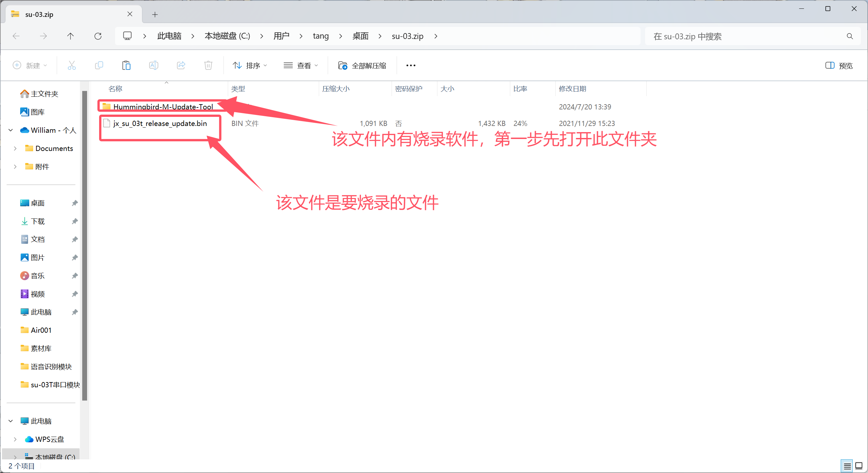Click Extract All (全部解压缩) button
Image resolution: width=868 pixels, height=473 pixels.
pyautogui.click(x=362, y=65)
